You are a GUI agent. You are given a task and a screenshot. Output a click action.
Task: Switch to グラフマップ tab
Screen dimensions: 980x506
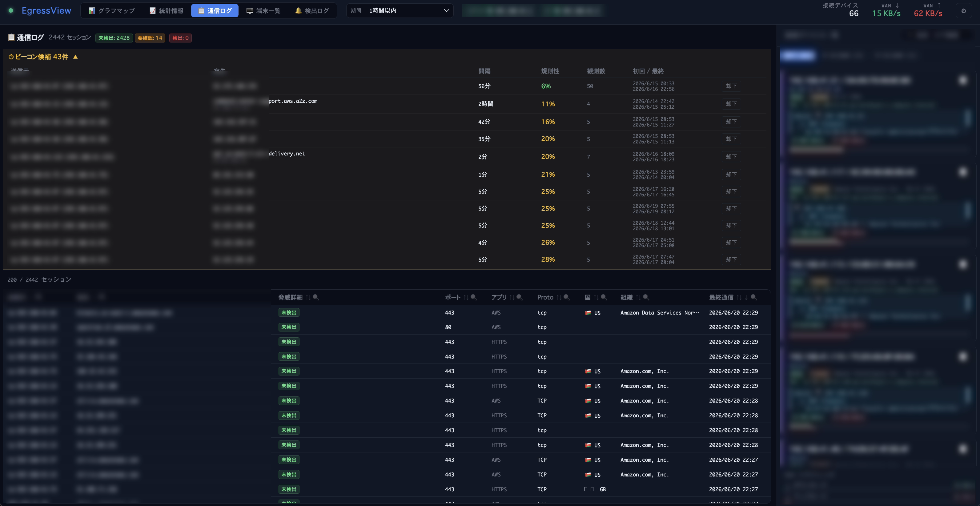[112, 11]
